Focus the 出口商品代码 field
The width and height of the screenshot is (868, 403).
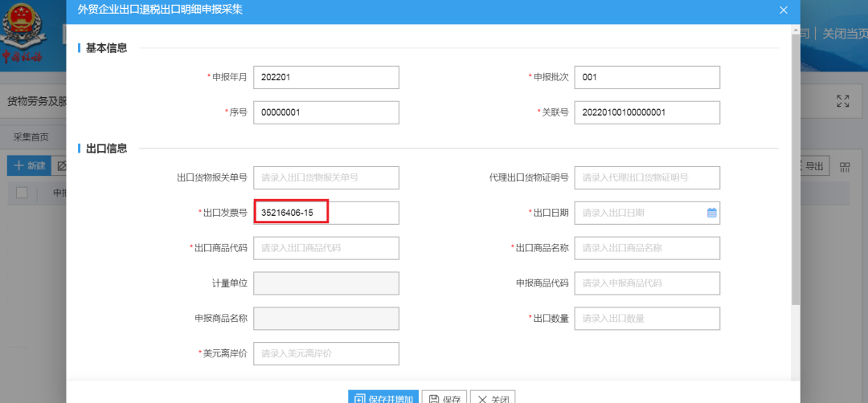pyautogui.click(x=326, y=247)
